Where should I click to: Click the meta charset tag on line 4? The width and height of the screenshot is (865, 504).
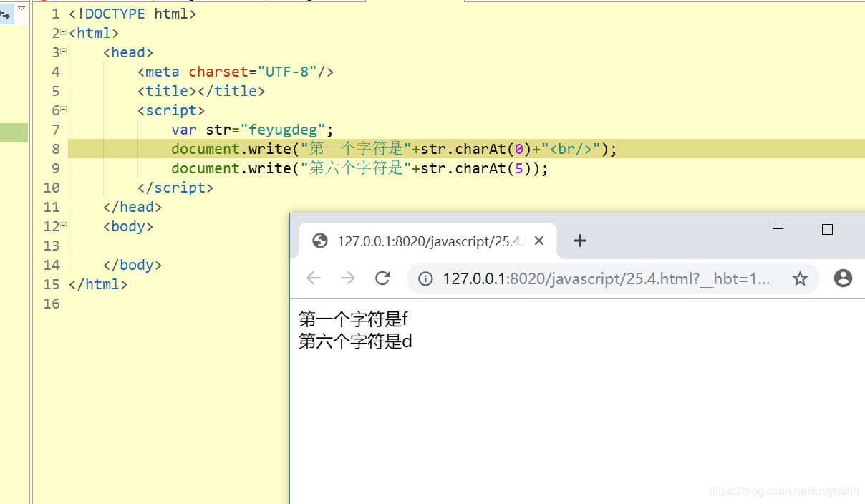tap(236, 72)
